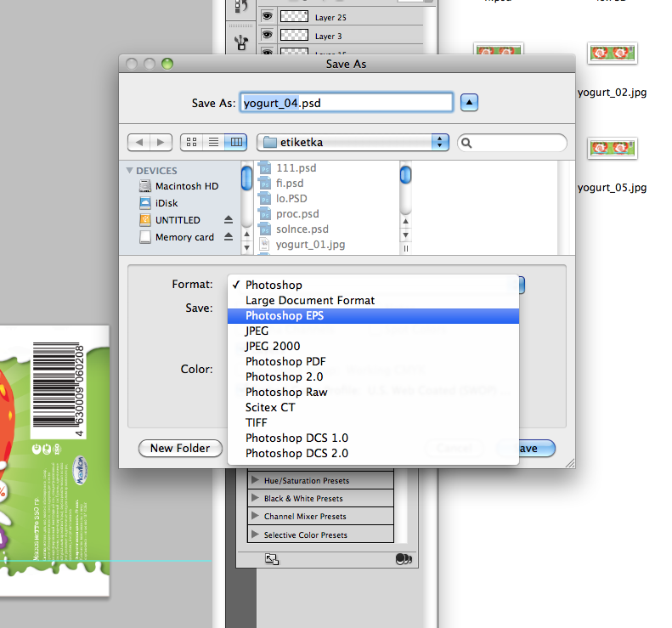Keep the checked Photoshop format option
The height and width of the screenshot is (628, 672).
tap(373, 285)
